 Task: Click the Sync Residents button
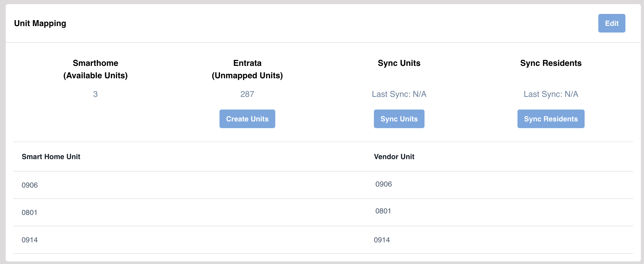point(551,119)
